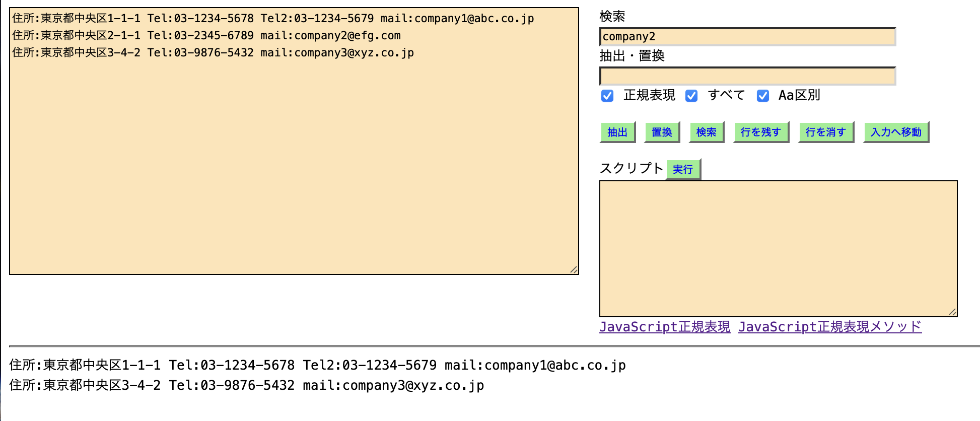Grab the main text area resize handle

[574, 269]
